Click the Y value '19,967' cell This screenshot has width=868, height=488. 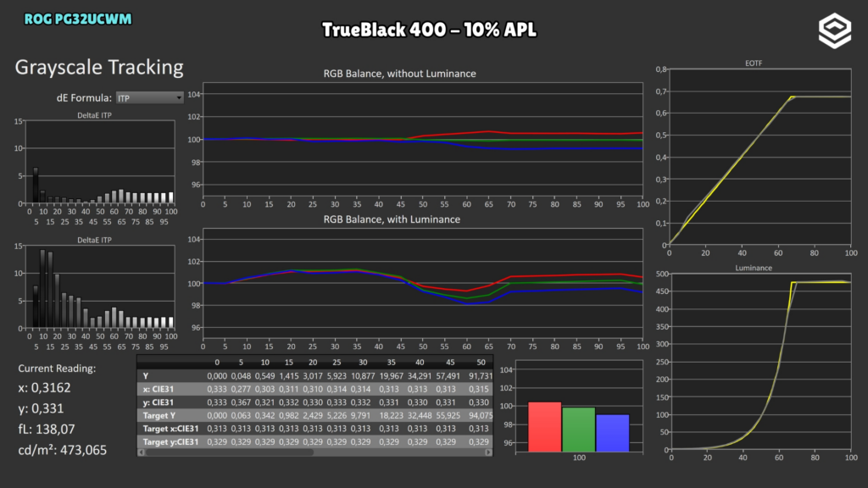click(x=392, y=375)
